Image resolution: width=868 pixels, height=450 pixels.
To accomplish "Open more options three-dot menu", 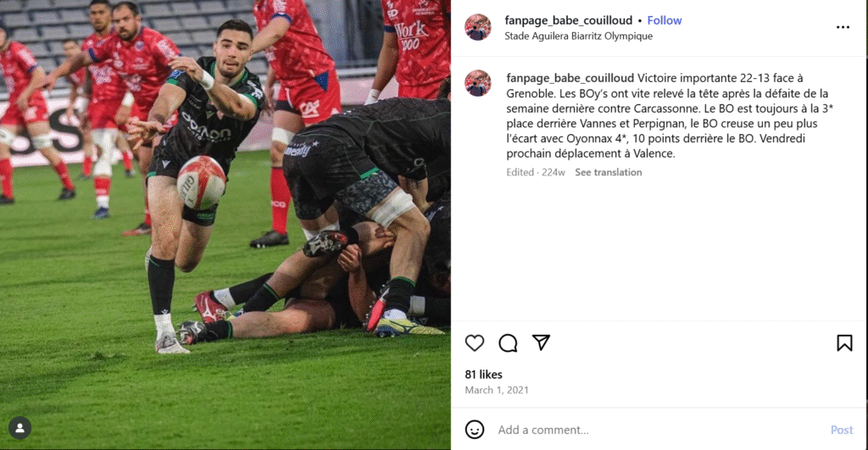I will pyautogui.click(x=843, y=27).
